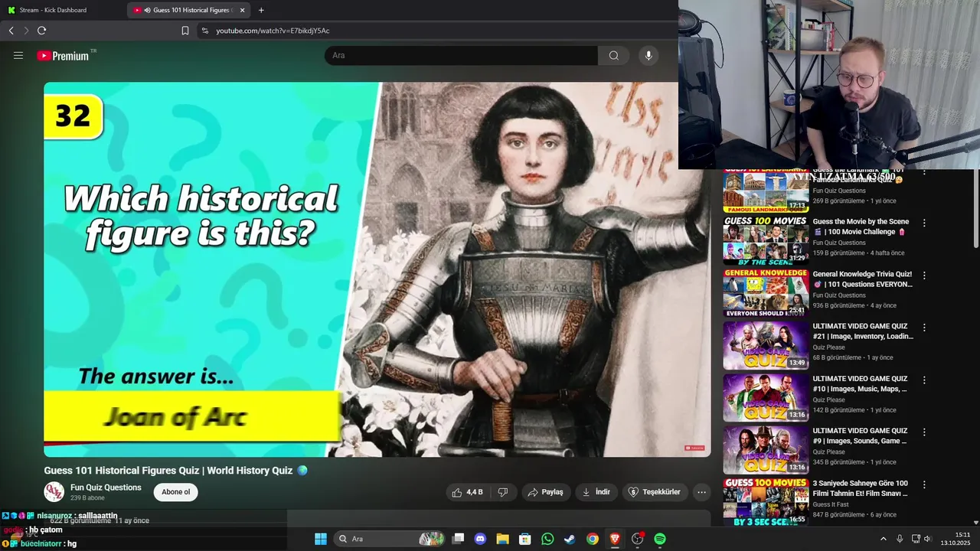Open Task View on the taskbar
The height and width of the screenshot is (551, 980).
pos(458,539)
